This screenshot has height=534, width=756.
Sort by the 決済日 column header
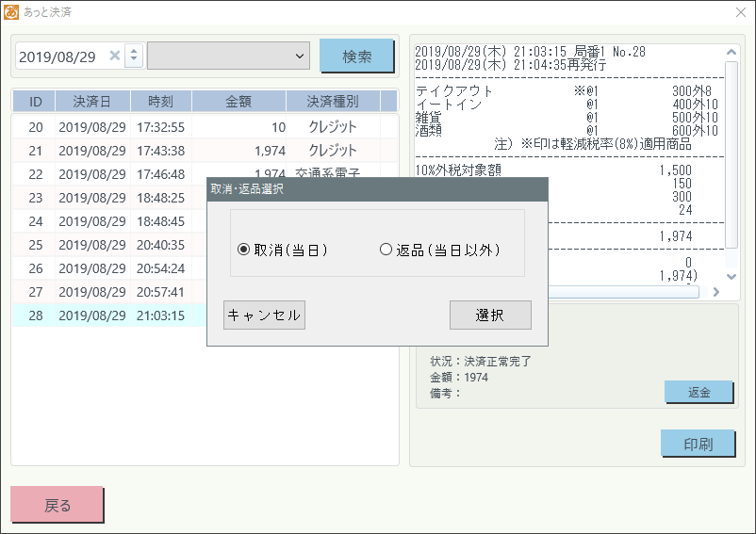pos(91,102)
